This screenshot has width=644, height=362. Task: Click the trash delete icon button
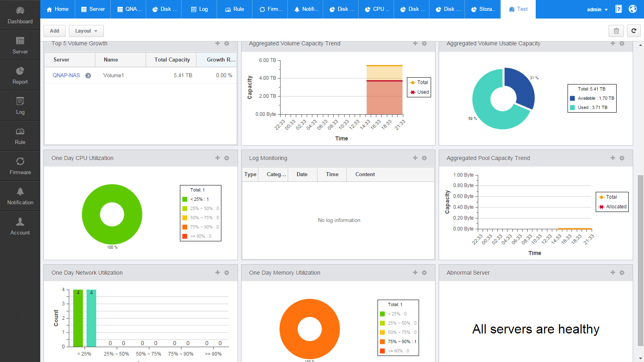click(x=616, y=31)
